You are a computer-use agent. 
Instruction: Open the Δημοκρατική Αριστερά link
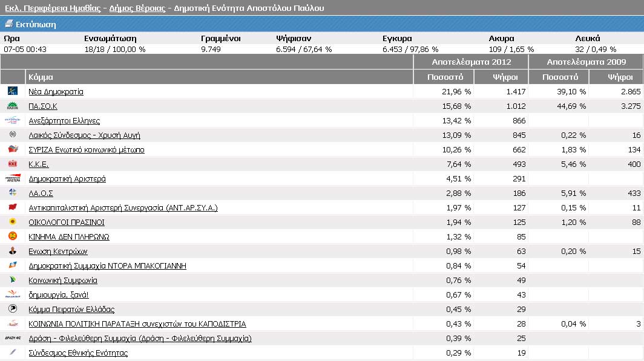67,178
